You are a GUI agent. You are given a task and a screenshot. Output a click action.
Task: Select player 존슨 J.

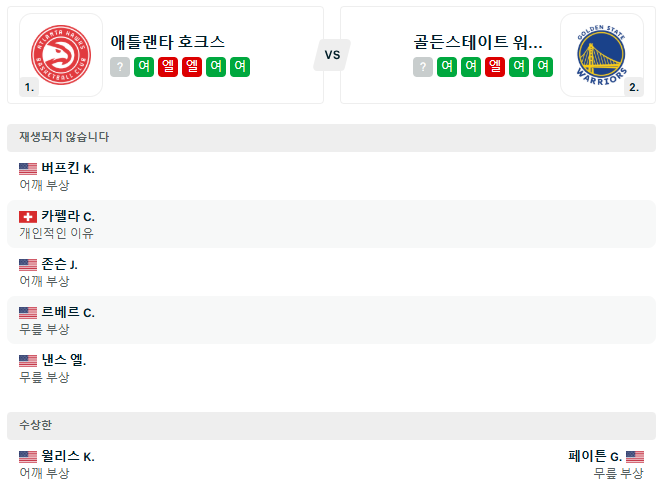59,265
